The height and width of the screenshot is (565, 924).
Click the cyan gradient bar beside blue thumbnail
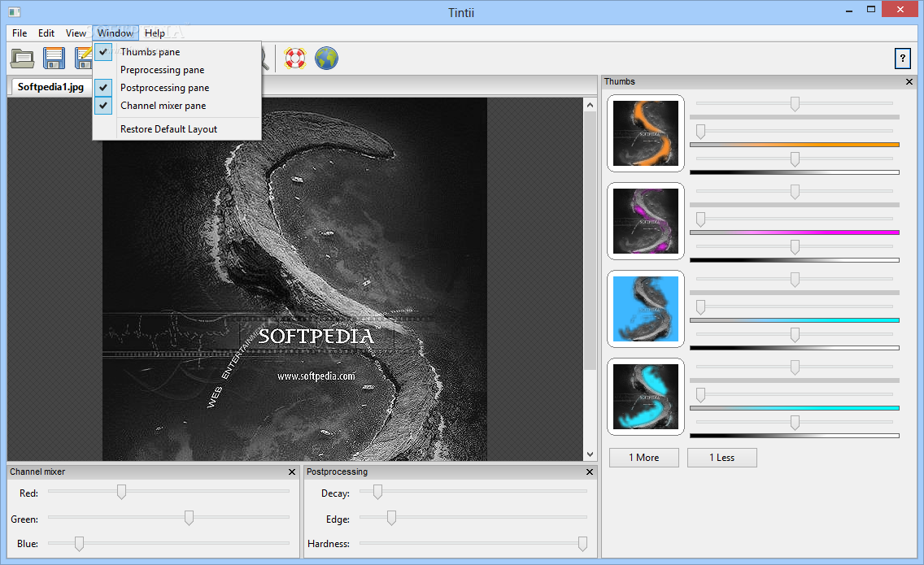795,320
